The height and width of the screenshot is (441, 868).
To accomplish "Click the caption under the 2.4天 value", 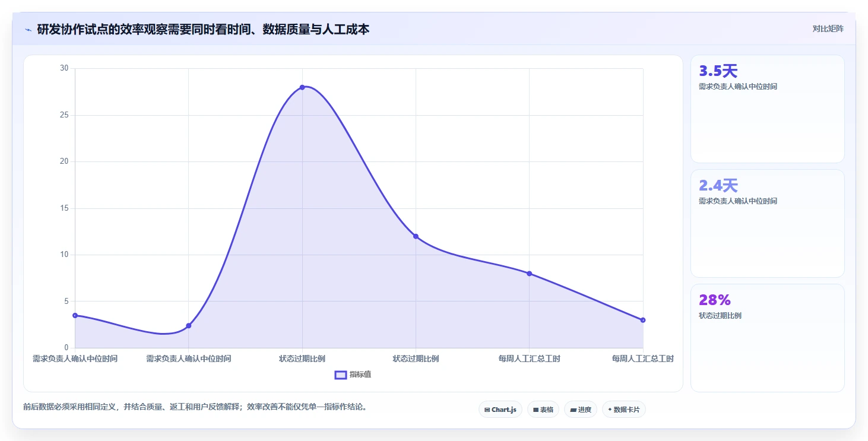I will (738, 201).
